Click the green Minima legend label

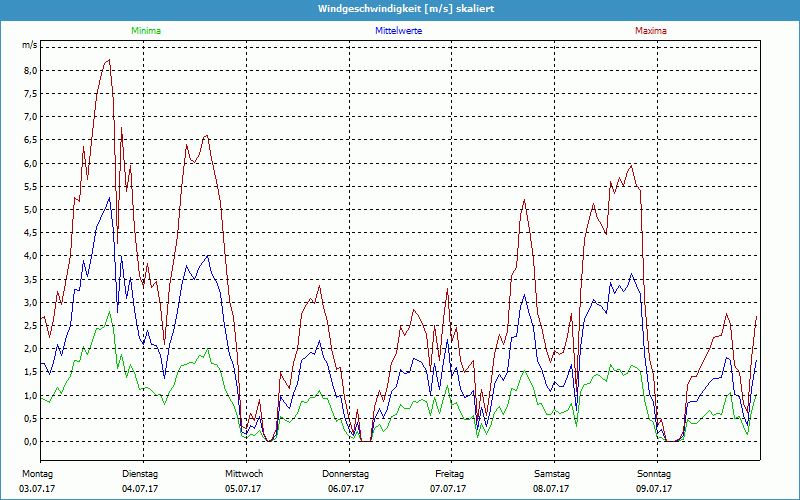pos(146,31)
